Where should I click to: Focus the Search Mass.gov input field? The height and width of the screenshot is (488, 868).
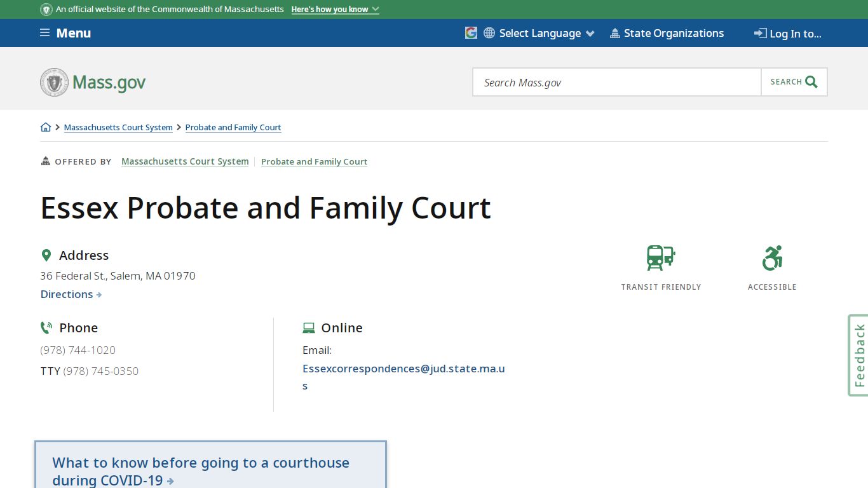tap(617, 82)
